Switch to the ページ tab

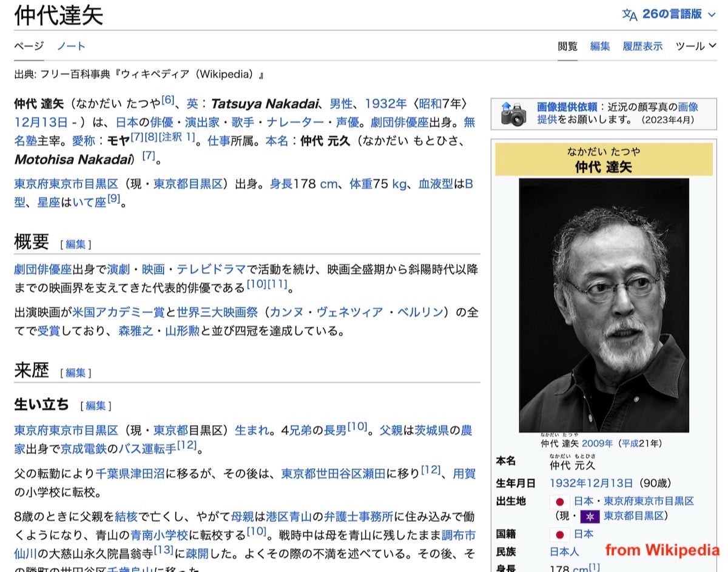point(29,46)
